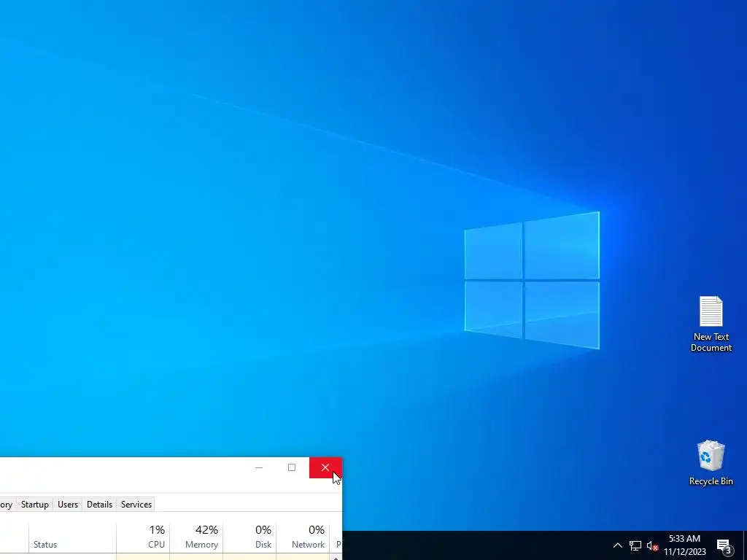
Task: Sort processes by the Memory column
Action: coord(196,539)
